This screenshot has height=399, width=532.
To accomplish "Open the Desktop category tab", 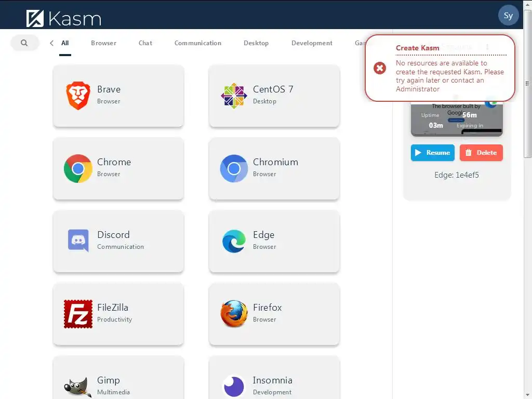I will click(x=256, y=43).
